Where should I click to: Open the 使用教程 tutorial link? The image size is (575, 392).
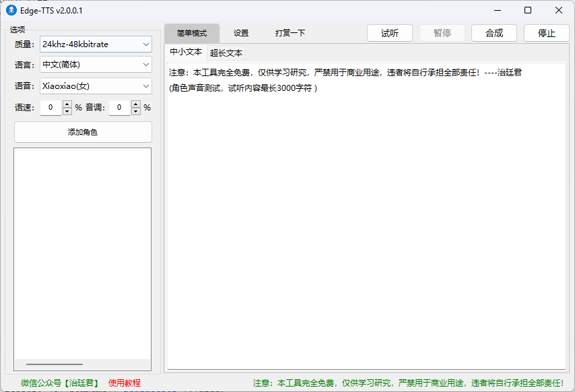[125, 383]
